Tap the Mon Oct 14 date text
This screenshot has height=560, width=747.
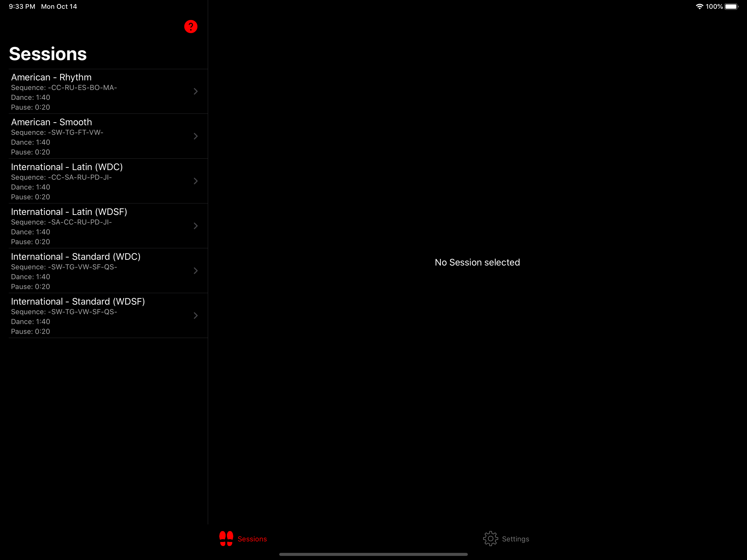click(59, 6)
